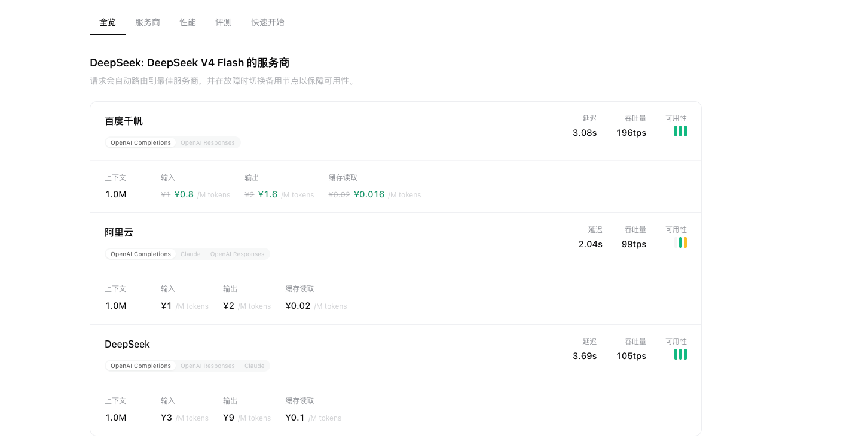The height and width of the screenshot is (447, 868).
Task: Click the 196tps throughput value
Action: (x=631, y=132)
